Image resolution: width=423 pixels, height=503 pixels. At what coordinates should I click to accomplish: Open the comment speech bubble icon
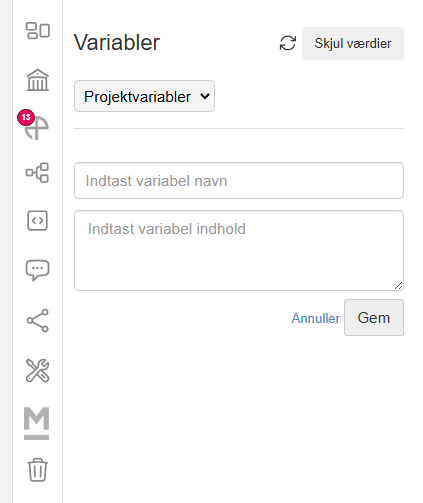pos(37,270)
